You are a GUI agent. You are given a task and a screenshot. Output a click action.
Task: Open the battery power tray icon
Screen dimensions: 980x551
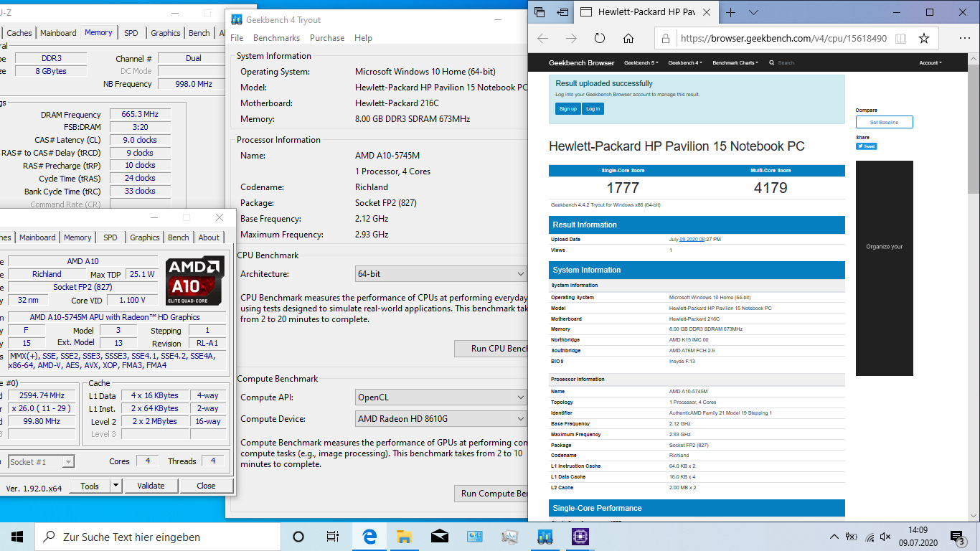coord(852,537)
